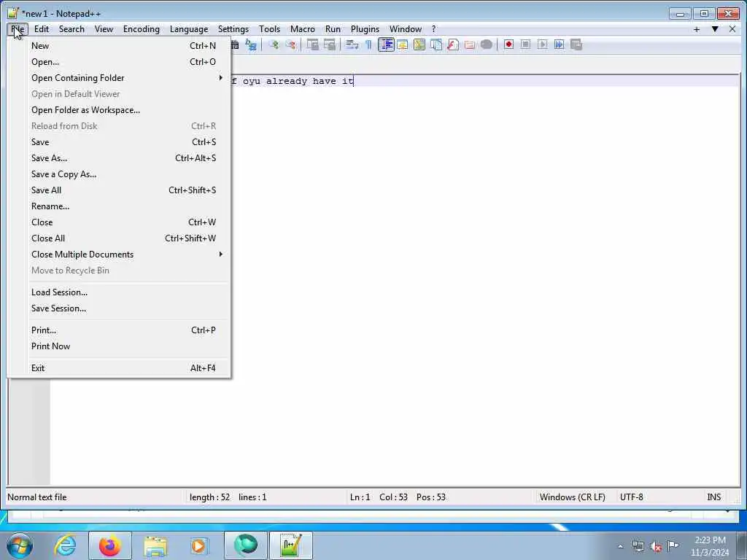Select Print Now menu entry
Viewport: 747px width, 560px height.
119,346
